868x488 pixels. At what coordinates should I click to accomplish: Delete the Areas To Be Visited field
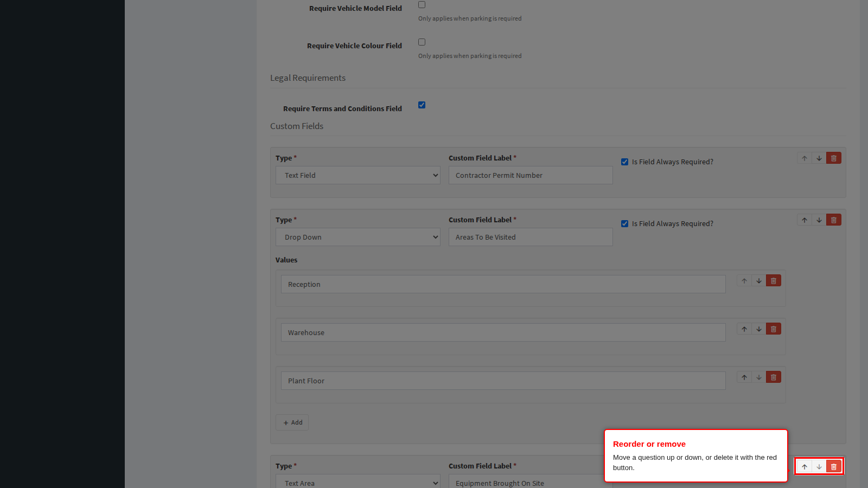click(834, 220)
